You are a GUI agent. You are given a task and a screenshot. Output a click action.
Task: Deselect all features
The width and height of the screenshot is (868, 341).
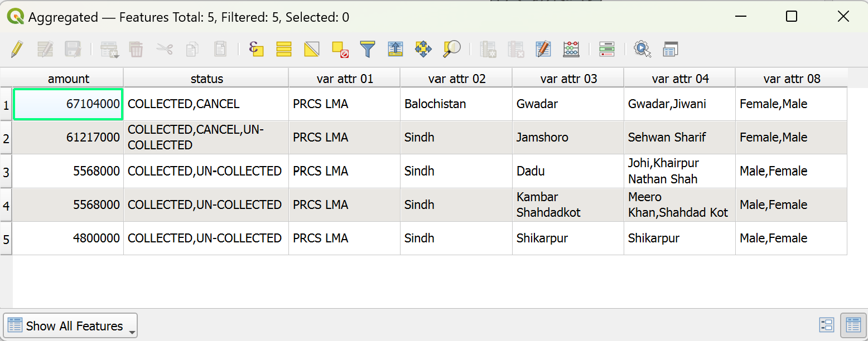(x=340, y=49)
